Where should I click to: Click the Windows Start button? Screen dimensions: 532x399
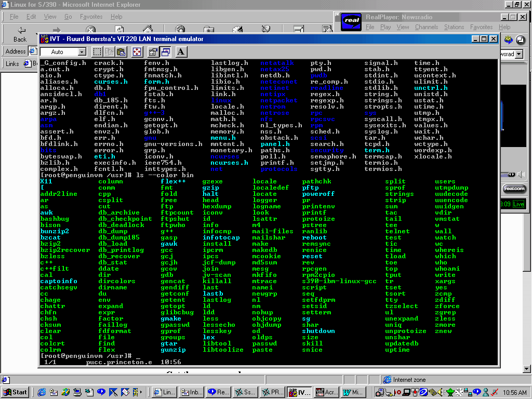coord(15,392)
